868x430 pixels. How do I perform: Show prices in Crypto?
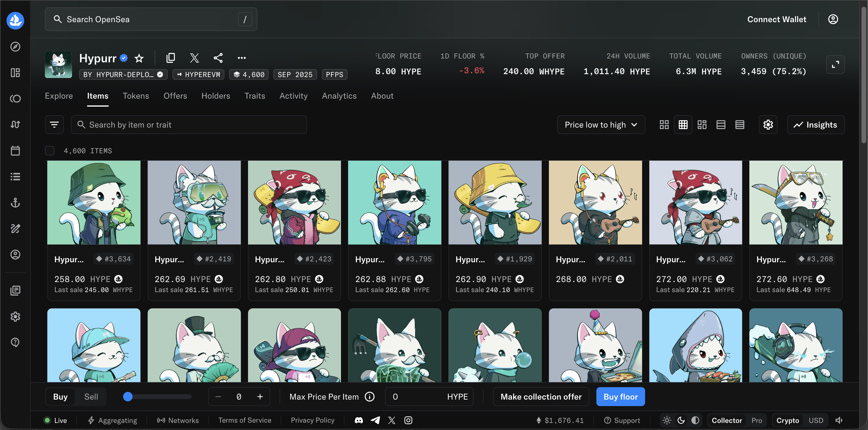pyautogui.click(x=787, y=420)
